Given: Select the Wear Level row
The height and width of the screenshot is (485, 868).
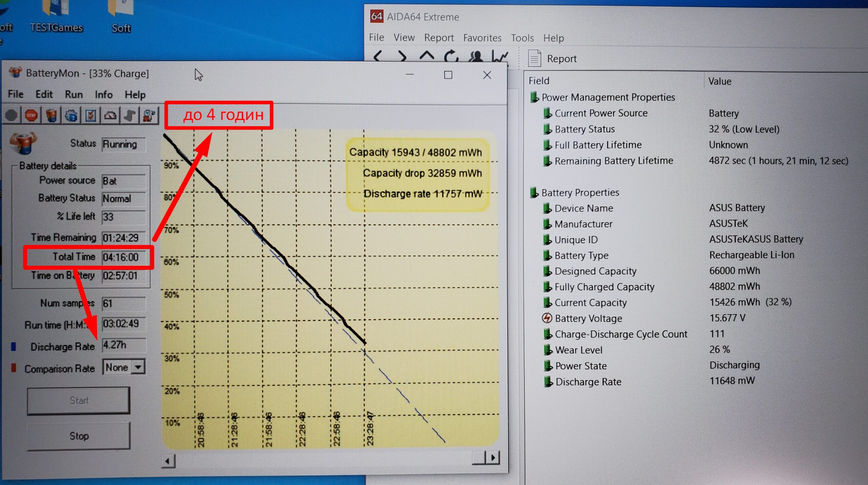Looking at the screenshot, I should coord(578,350).
